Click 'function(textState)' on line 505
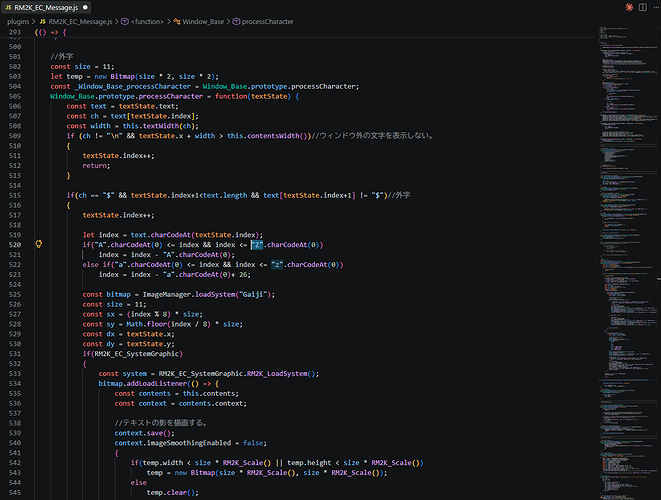 click(253, 96)
